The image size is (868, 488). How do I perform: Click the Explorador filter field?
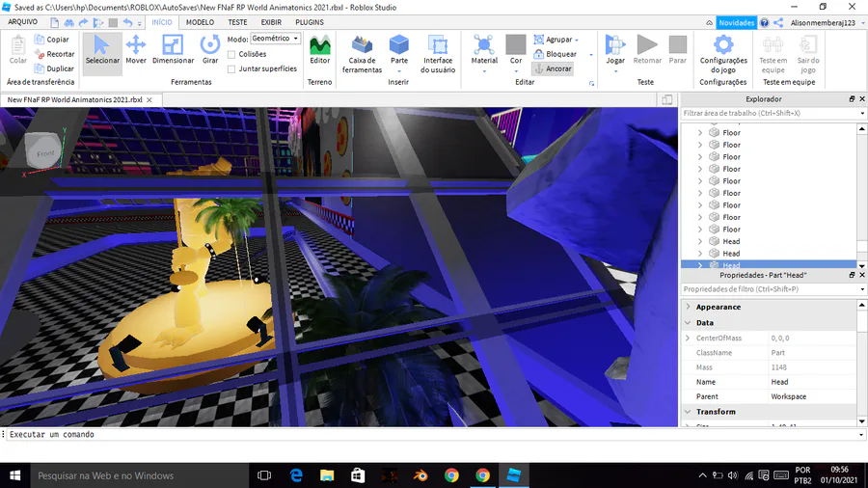773,113
